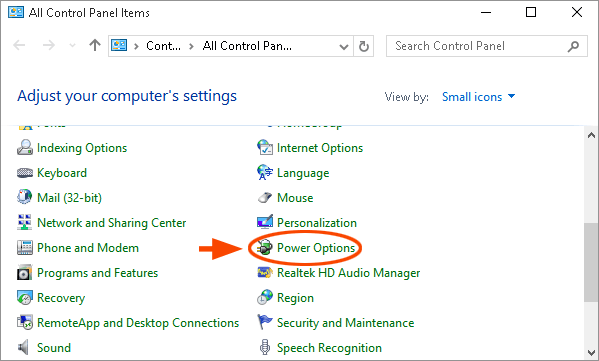Open Network and Sharing Center link
This screenshot has width=599, height=361.
tap(112, 223)
